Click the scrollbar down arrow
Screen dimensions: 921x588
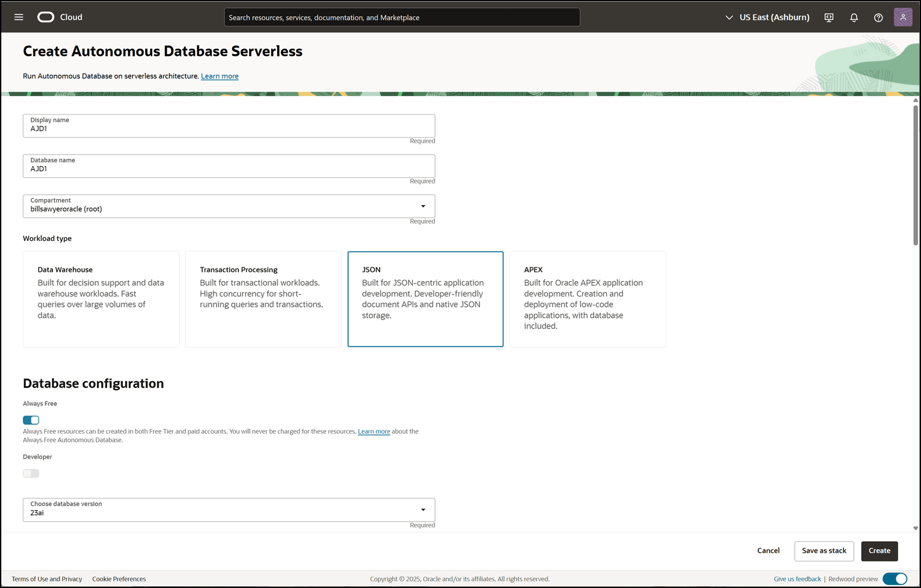915,528
